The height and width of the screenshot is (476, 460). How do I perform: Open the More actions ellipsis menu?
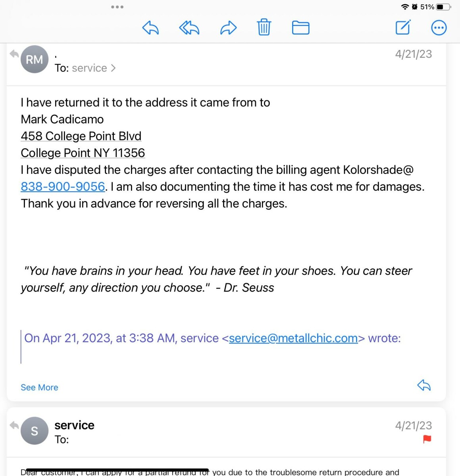439,28
